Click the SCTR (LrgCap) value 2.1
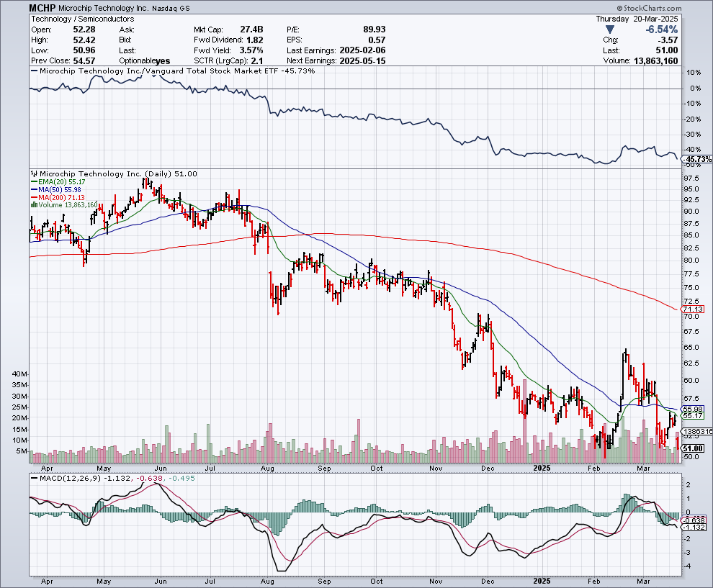713x588 pixels. tap(257, 60)
